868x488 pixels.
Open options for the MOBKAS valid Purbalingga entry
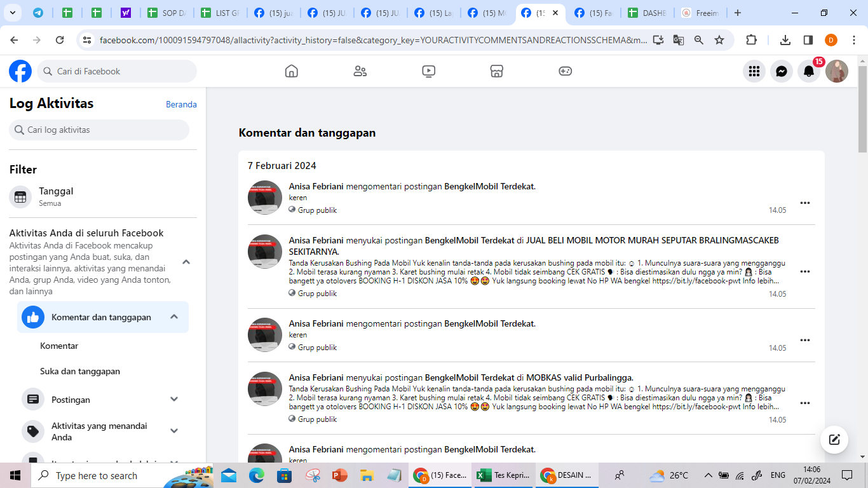[805, 403]
